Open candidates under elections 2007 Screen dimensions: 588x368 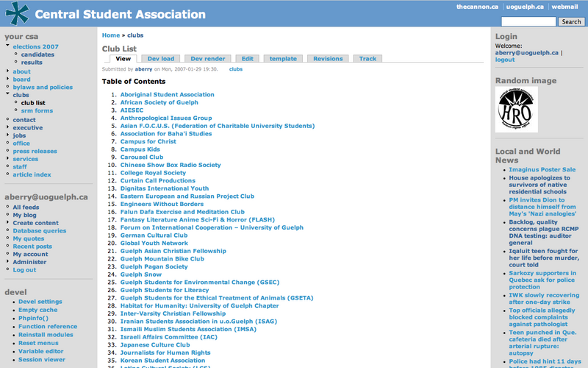click(37, 54)
